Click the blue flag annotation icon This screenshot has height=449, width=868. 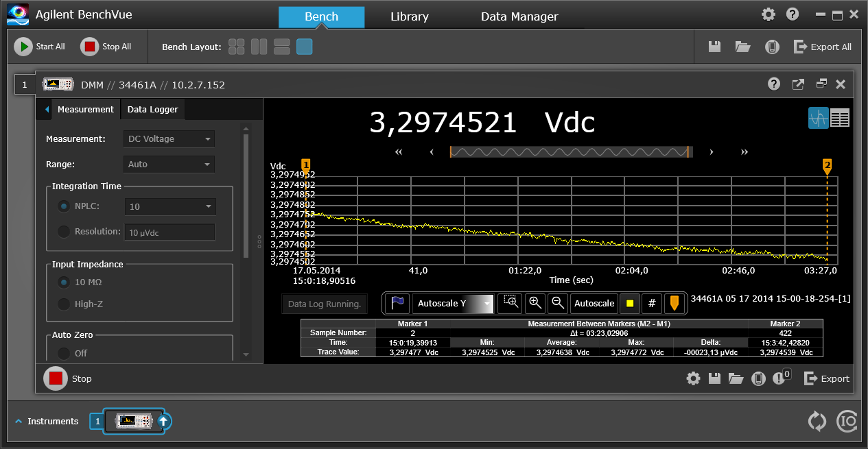(397, 304)
